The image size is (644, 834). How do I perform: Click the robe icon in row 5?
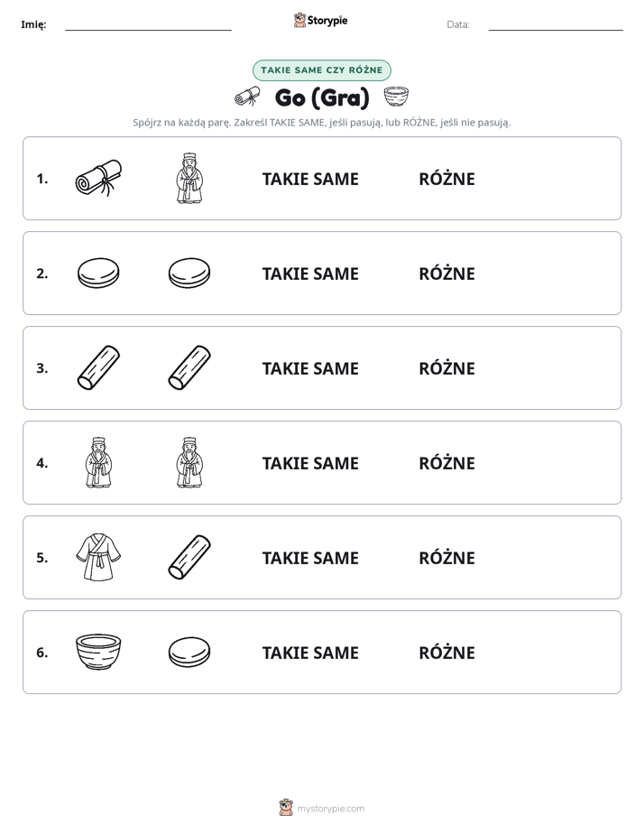point(98,558)
